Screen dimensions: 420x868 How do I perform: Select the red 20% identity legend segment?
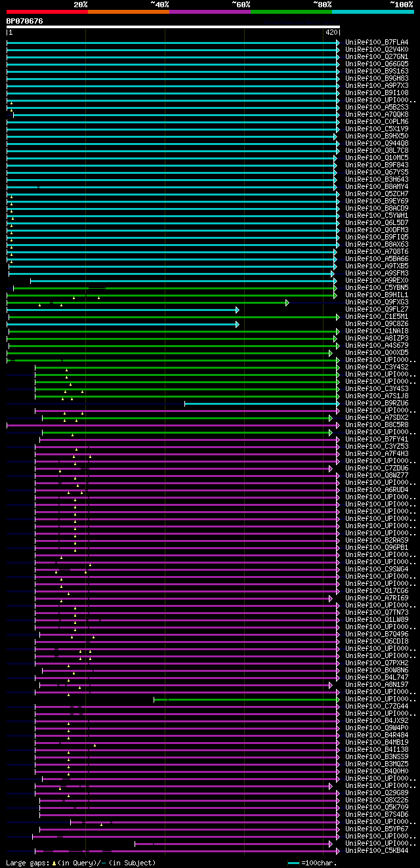point(47,11)
